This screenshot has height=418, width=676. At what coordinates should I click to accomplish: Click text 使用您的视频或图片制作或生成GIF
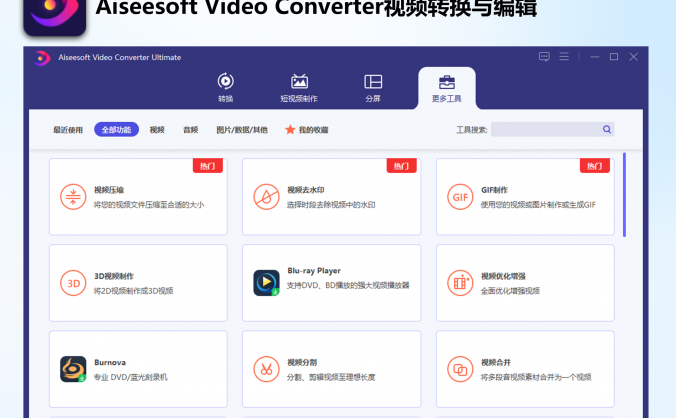click(538, 205)
